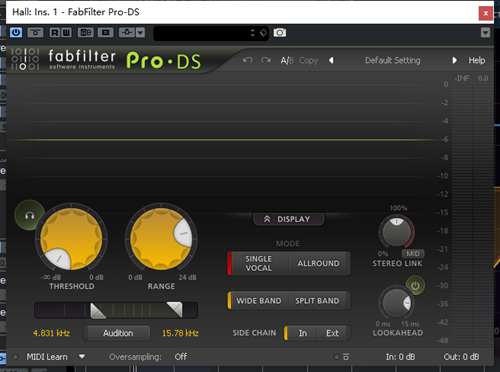The image size is (500, 372).
Task: Click the Write automation W button
Action: point(66,33)
